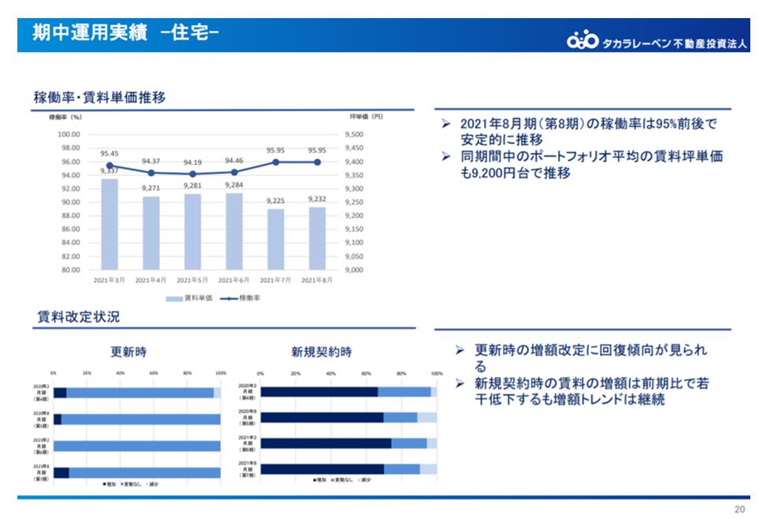The width and height of the screenshot is (770, 532).
Task: Click the arrow bullet before 更新時の増額改定 text
Action: coord(461,350)
